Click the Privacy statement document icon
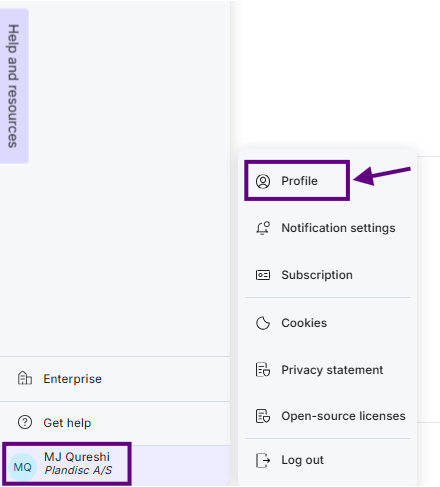 point(263,370)
